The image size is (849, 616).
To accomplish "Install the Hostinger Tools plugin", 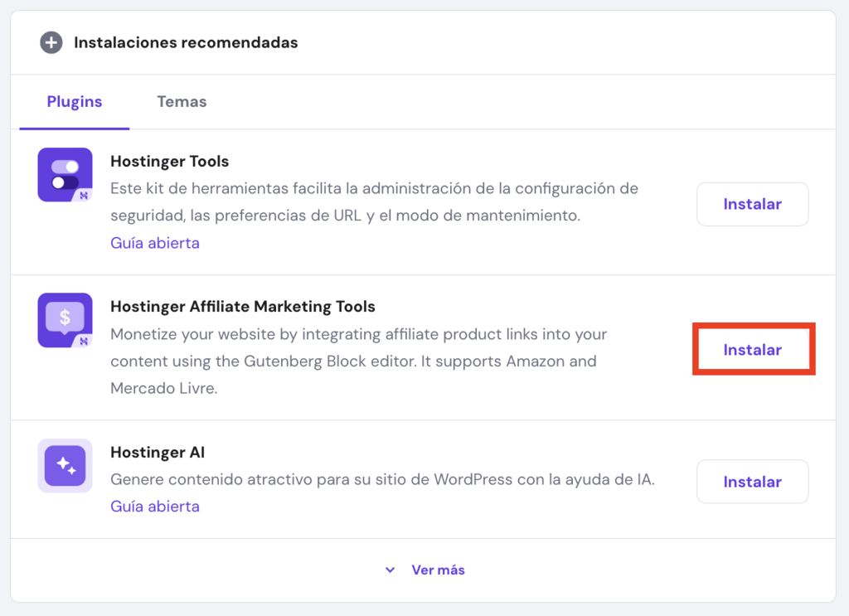I will 752,204.
